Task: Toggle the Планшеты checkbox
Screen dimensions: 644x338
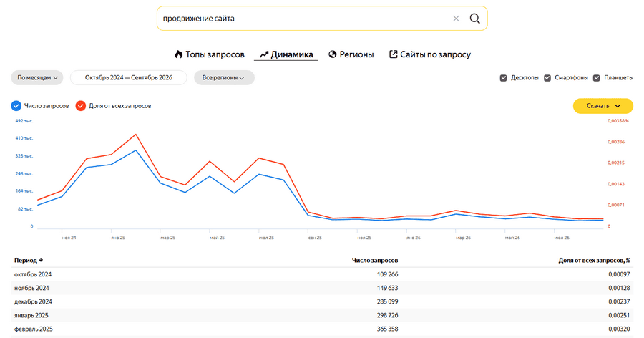Action: coord(596,78)
